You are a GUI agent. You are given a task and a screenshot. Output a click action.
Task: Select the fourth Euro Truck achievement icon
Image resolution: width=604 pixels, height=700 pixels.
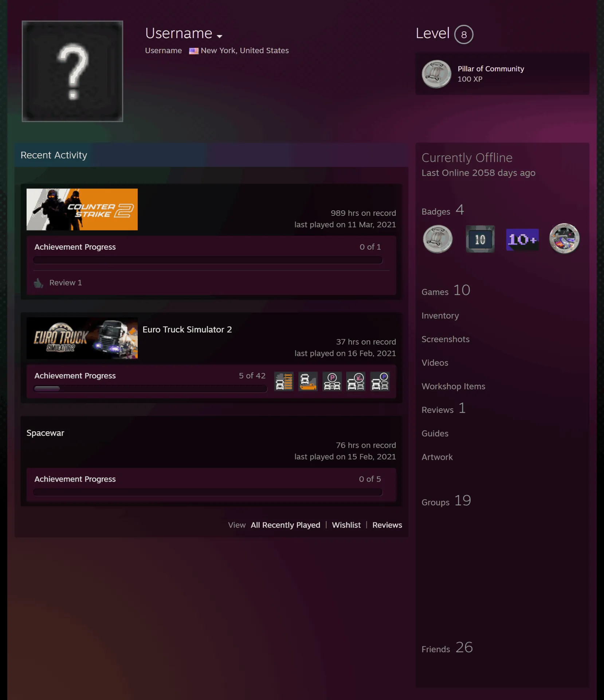tap(356, 381)
